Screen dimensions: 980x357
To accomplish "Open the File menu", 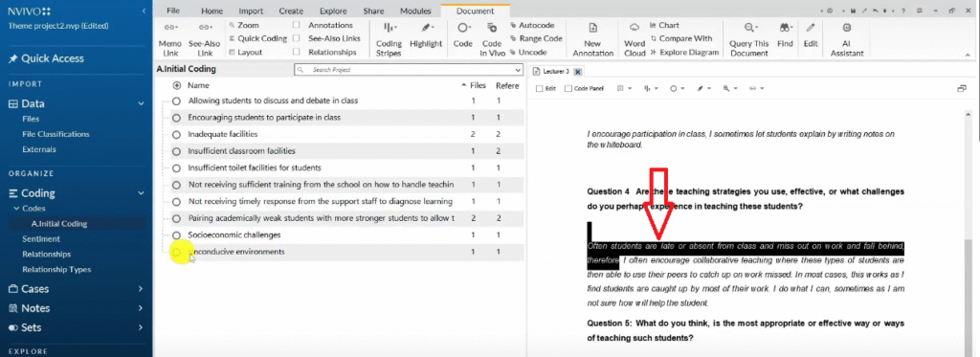I will pos(173,11).
